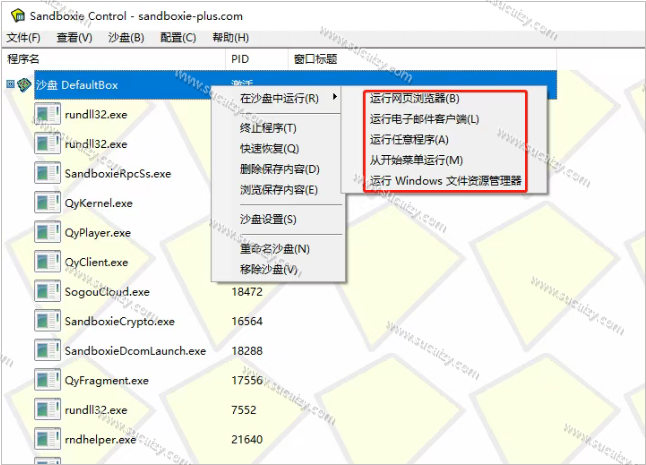Click PID value 18472
646x465 pixels.
pos(247,292)
